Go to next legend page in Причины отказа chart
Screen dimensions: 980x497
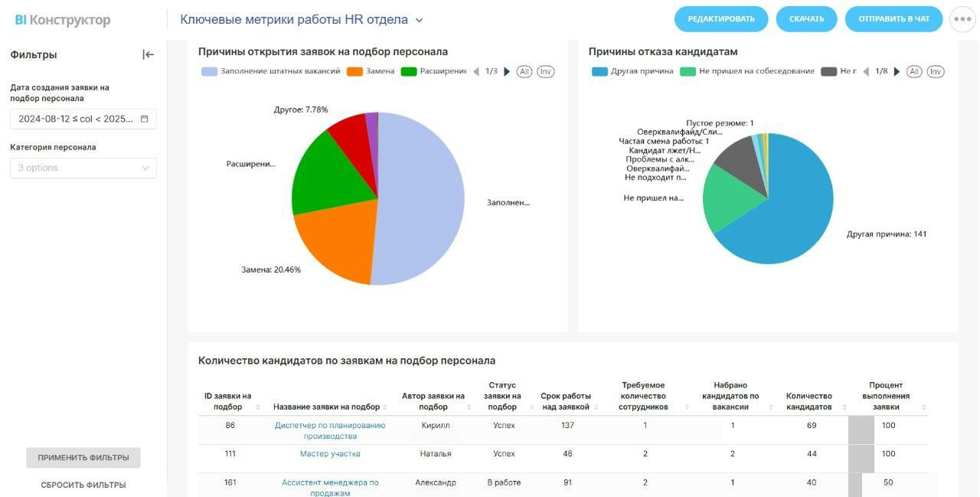897,71
